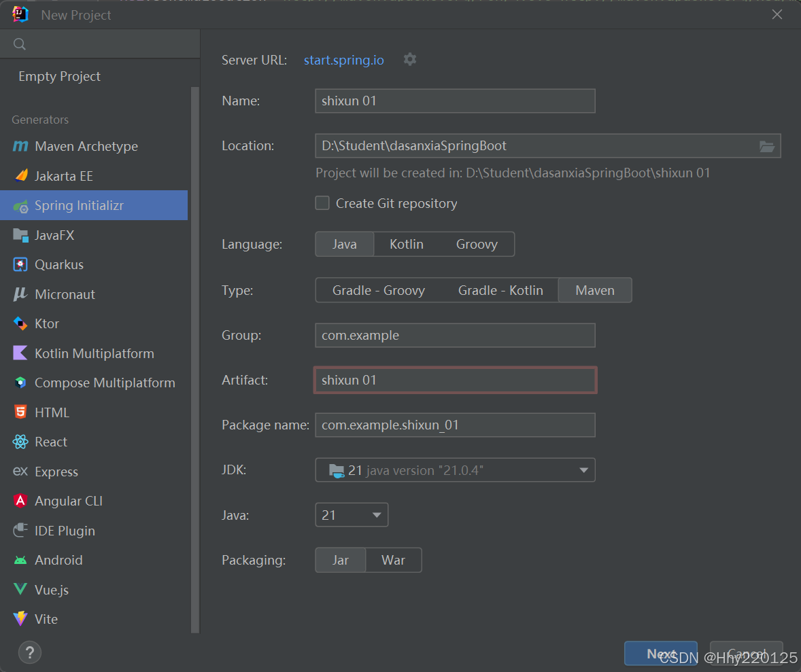Choose the React project generator
801x672 pixels.
[50, 442]
